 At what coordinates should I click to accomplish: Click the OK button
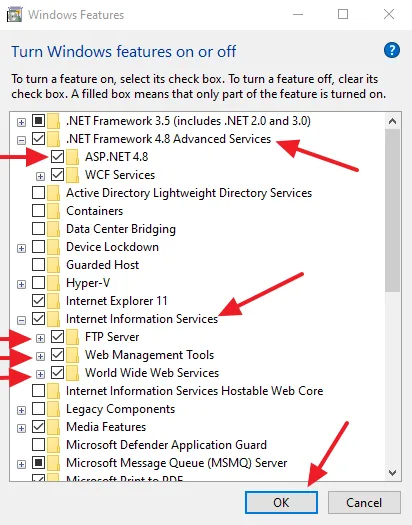(281, 502)
